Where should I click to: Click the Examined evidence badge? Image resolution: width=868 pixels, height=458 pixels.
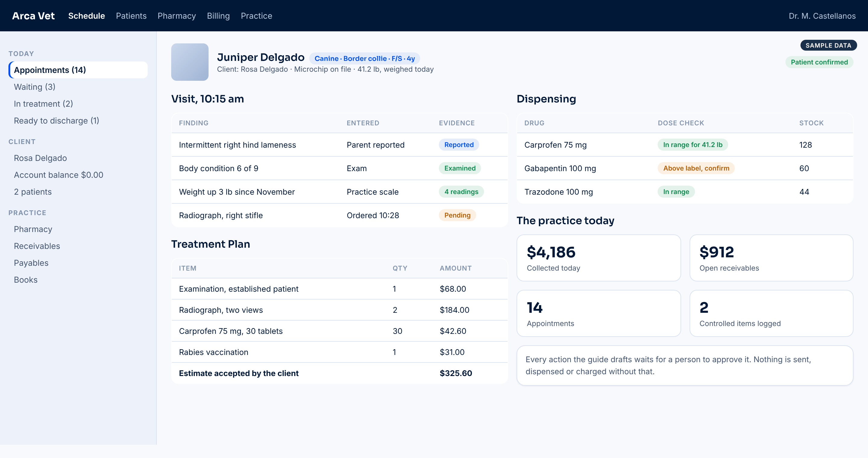(460, 168)
